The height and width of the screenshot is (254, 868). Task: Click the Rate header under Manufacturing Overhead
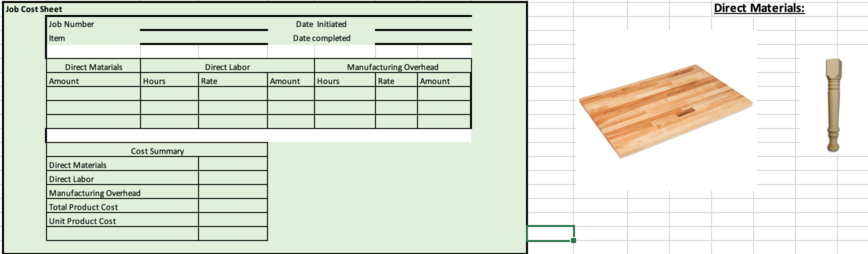[396, 81]
